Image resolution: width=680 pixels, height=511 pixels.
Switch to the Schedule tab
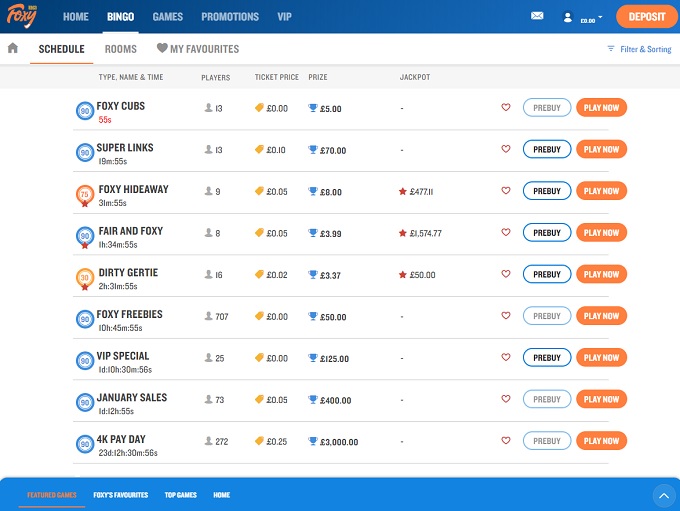tap(62, 49)
